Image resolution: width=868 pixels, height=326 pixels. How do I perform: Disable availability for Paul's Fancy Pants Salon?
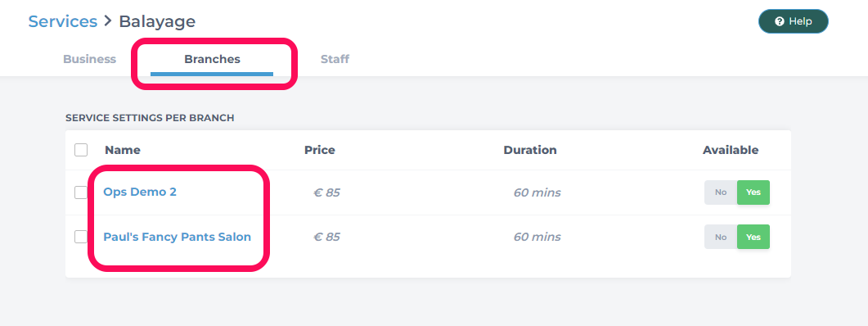(720, 237)
